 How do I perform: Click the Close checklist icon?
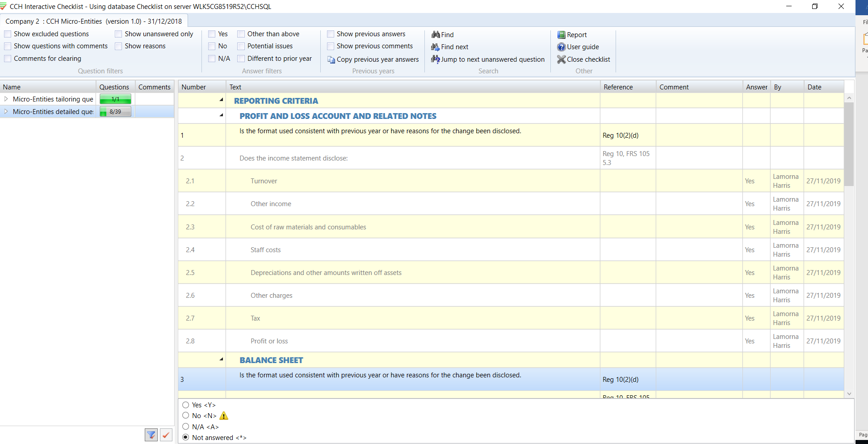(562, 59)
